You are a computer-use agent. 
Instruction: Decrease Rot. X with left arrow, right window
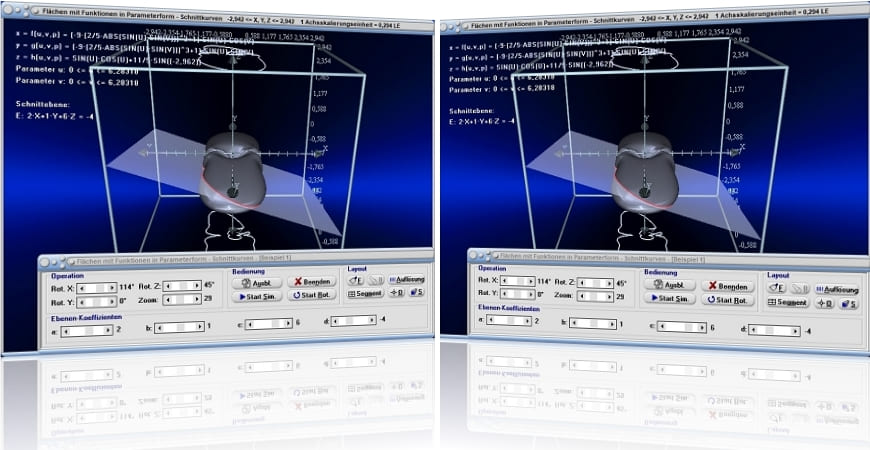[x=505, y=281]
